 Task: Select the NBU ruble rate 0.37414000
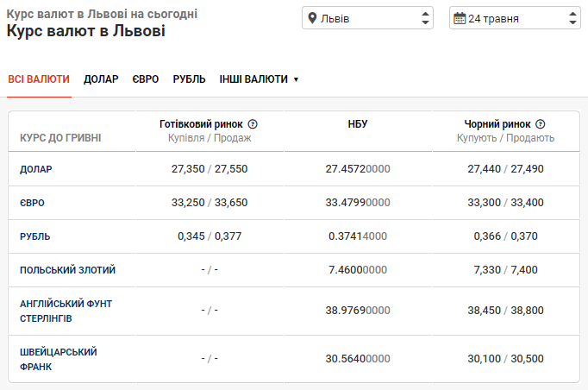point(358,236)
